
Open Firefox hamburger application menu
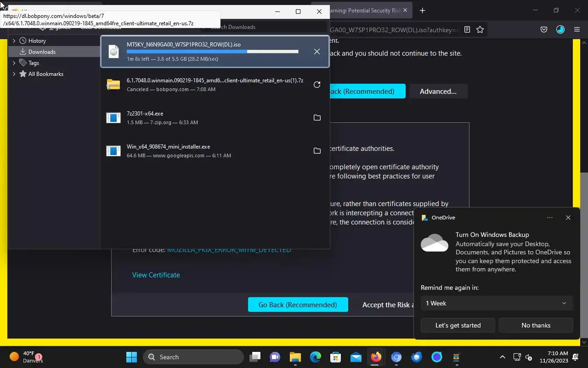577,29
